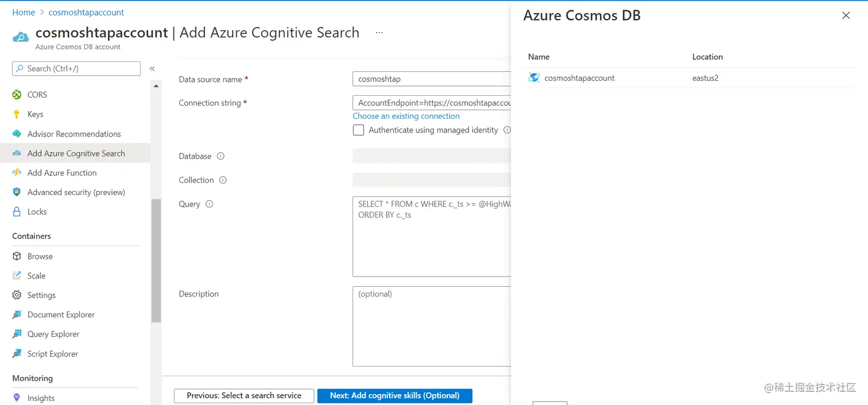Image resolution: width=868 pixels, height=405 pixels.
Task: Open Advisor Recommendations icon
Action: point(17,134)
